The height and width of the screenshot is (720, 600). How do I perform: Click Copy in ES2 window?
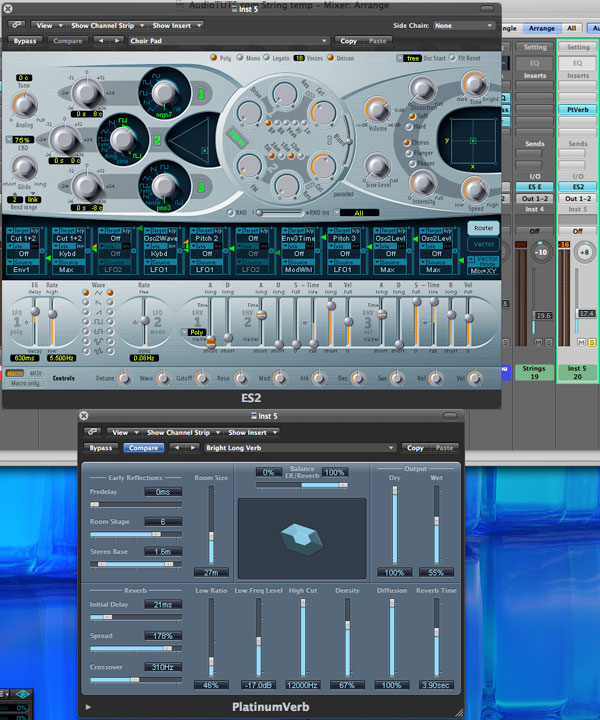click(348, 41)
